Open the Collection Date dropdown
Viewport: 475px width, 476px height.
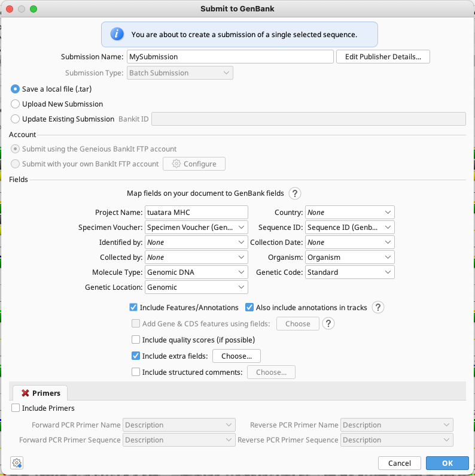pyautogui.click(x=349, y=242)
